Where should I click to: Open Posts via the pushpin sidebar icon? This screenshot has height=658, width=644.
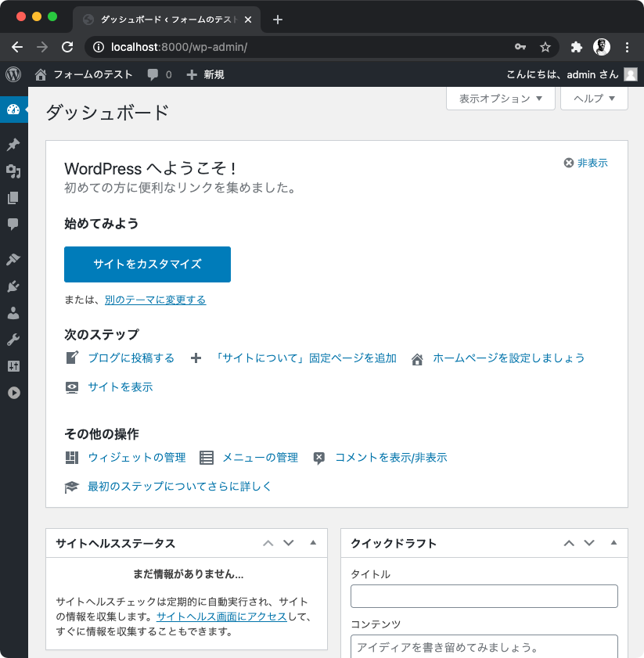[x=13, y=145]
